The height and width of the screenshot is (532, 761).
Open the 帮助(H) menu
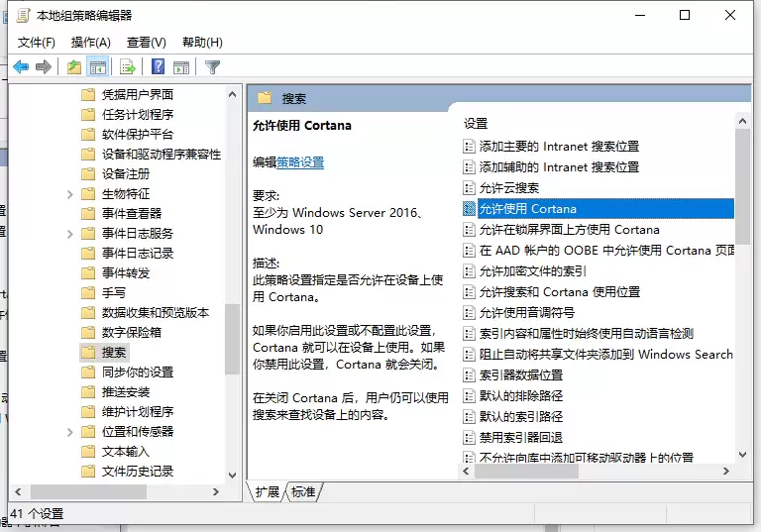tap(202, 43)
